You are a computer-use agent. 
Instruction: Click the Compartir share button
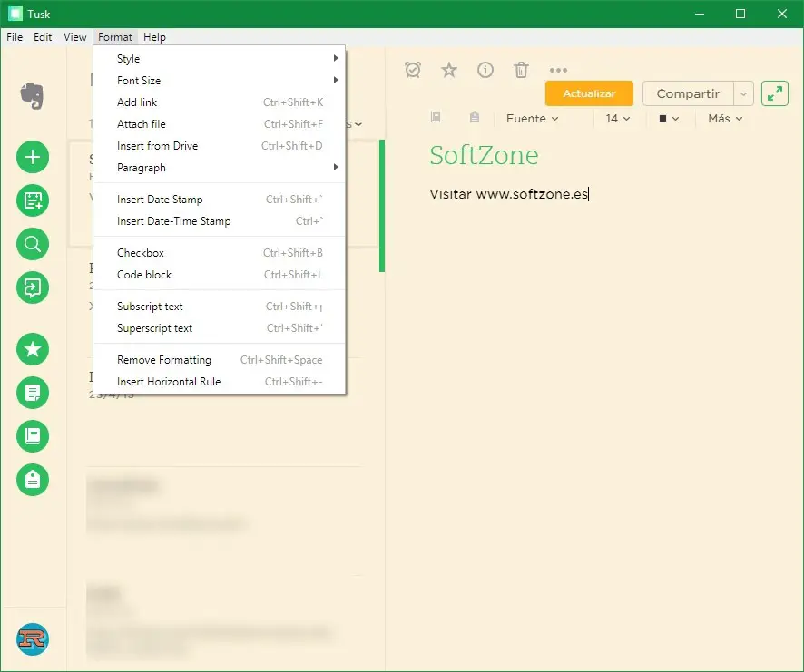pos(688,93)
